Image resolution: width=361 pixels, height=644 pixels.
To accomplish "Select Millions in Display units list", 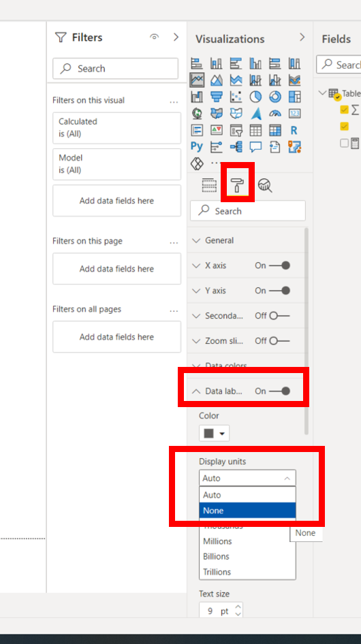I will (x=247, y=541).
